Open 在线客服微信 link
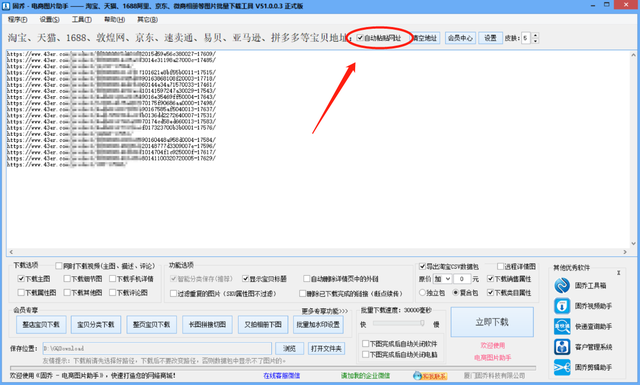The width and height of the screenshot is (640, 385). (282, 376)
